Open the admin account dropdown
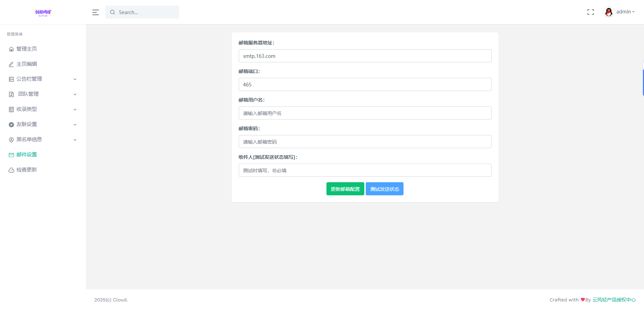644x310 pixels. (623, 11)
